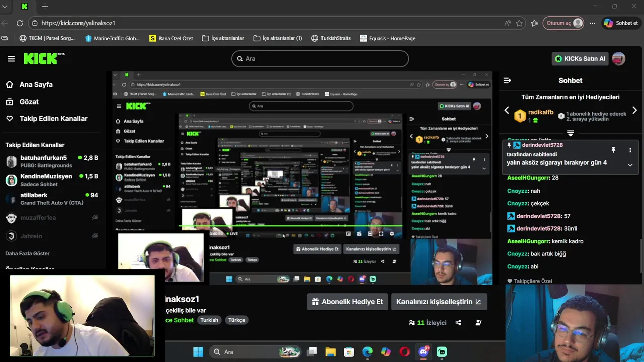
Task: Open Opera browser from taskbar
Action: tap(405, 352)
